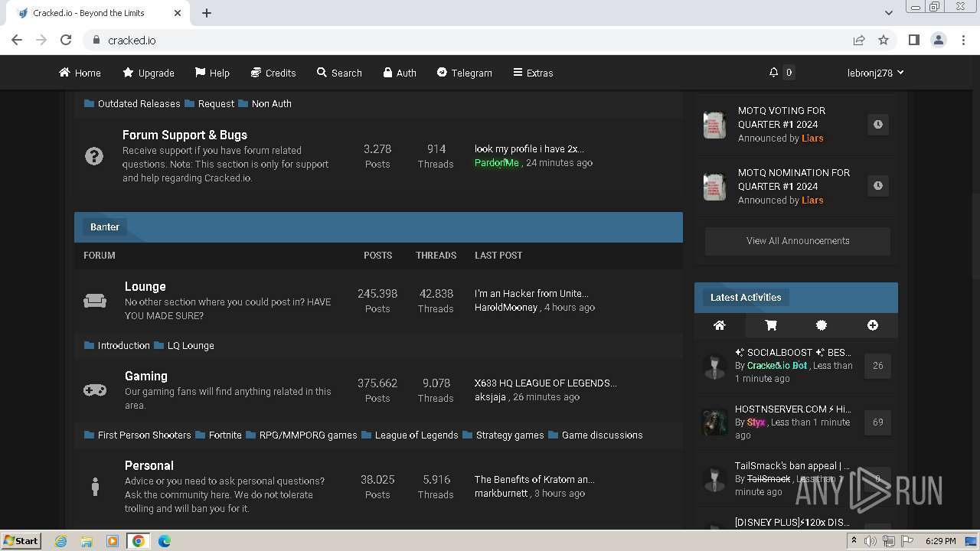Open the Chrome profile icon
Viewport: 980px width, 551px height.
(x=938, y=40)
